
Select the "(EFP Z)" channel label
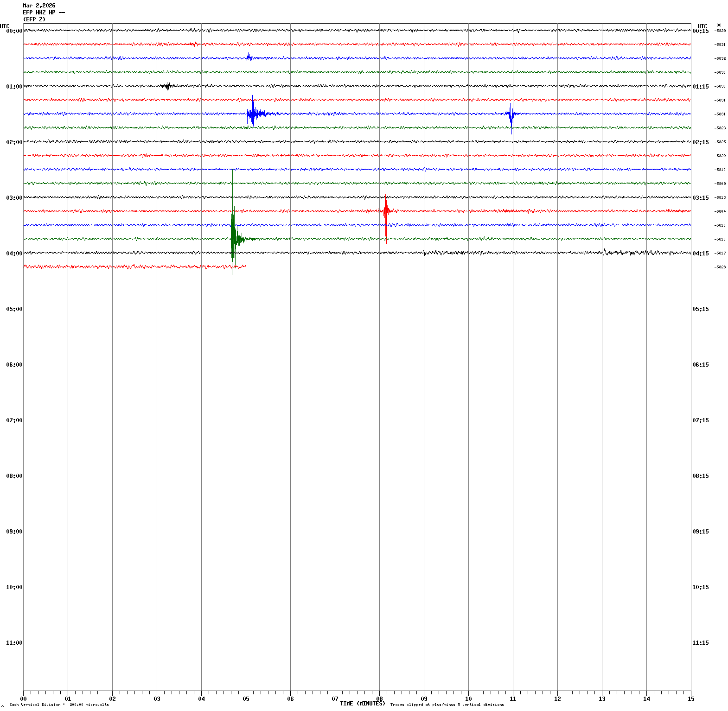(x=34, y=19)
